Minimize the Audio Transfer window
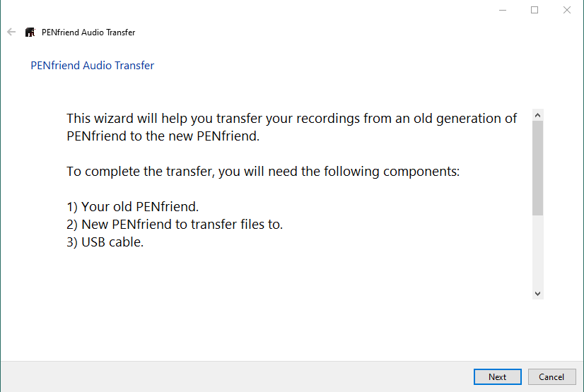This screenshot has height=392, width=584. 502,10
